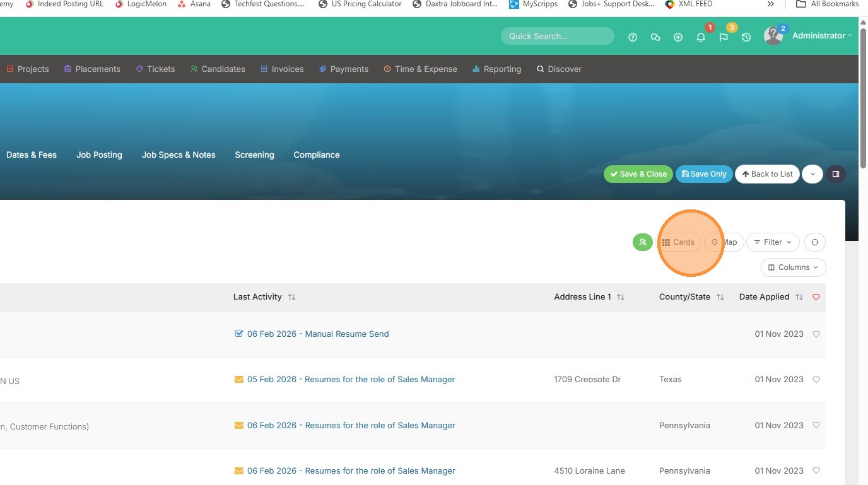This screenshot has height=485, width=868.
Task: Sort by Date Applied
Action: point(799,297)
